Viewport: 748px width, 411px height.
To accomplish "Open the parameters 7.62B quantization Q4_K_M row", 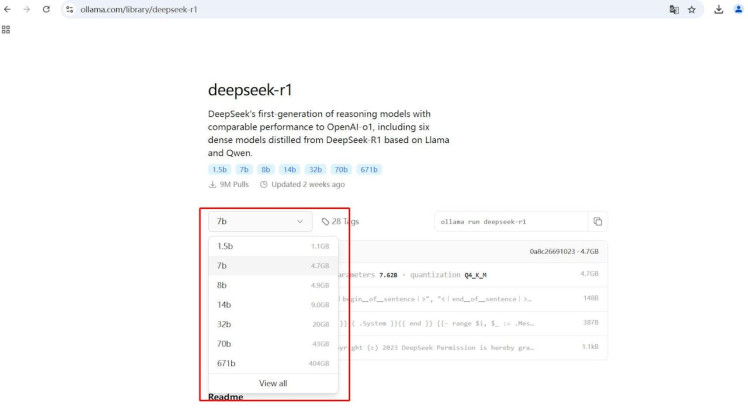I will coord(472,275).
